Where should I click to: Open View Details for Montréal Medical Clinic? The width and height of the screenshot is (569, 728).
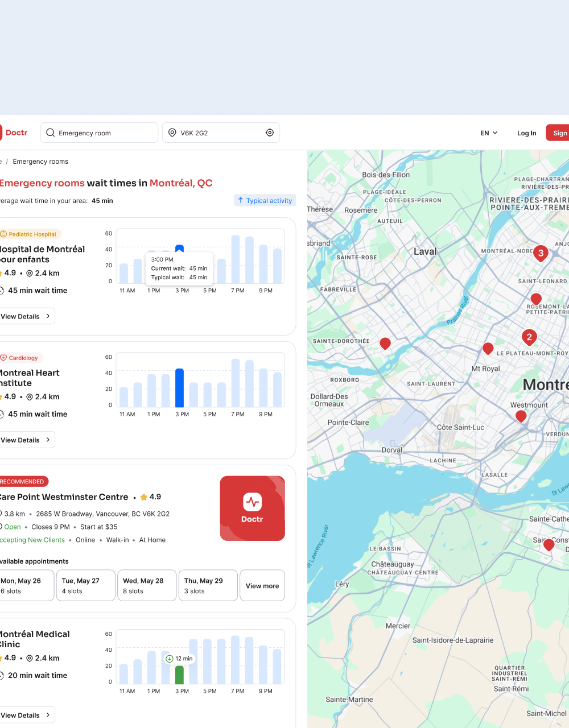click(26, 715)
